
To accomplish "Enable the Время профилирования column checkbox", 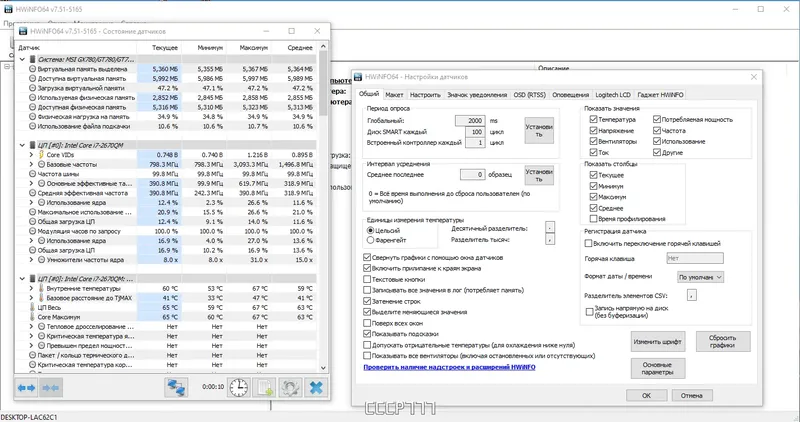I will (x=593, y=219).
